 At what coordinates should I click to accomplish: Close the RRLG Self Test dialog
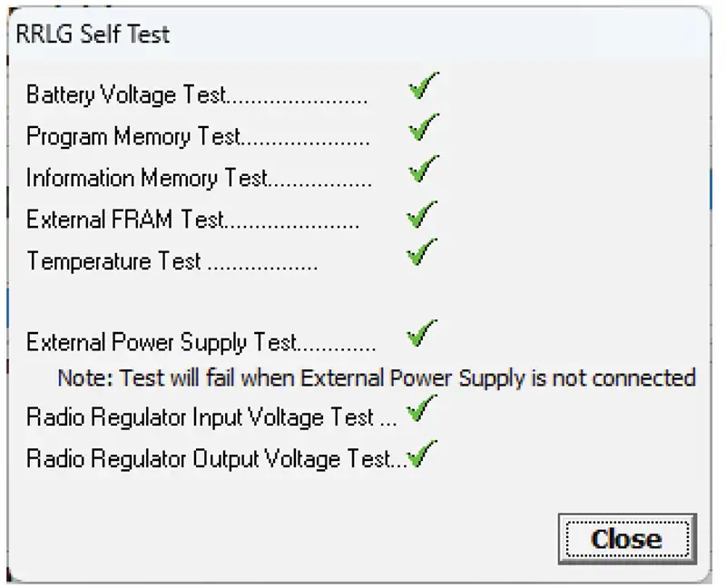(626, 539)
